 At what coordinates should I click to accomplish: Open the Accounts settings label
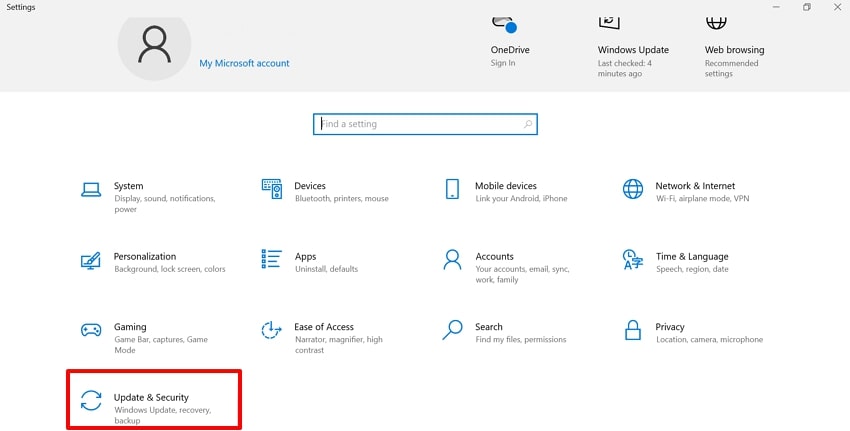(x=494, y=256)
